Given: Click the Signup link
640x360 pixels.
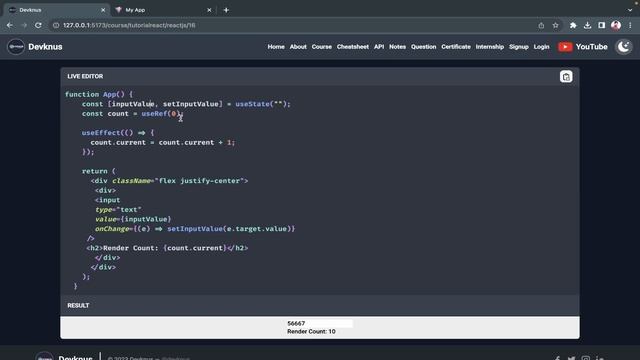Looking at the screenshot, I should 518,47.
